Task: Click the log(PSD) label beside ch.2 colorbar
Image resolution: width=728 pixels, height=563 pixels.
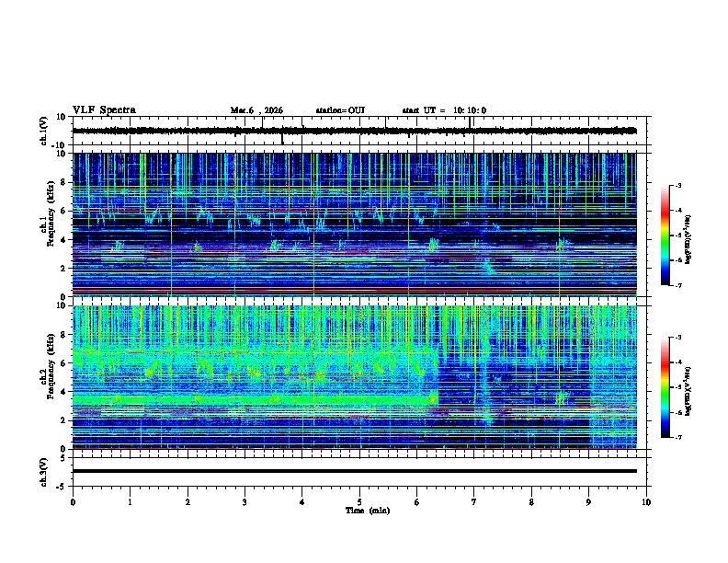Action: [688, 392]
